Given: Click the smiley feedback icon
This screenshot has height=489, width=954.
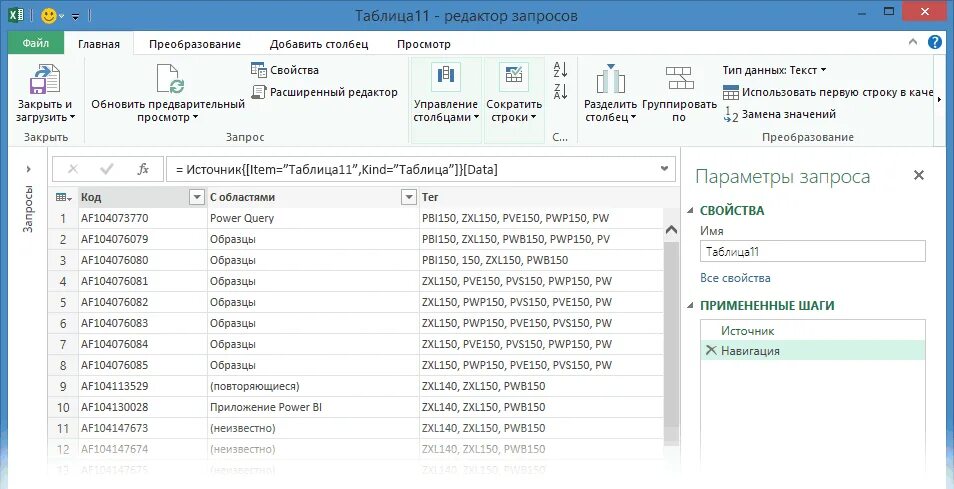Looking at the screenshot, I should click(x=49, y=16).
